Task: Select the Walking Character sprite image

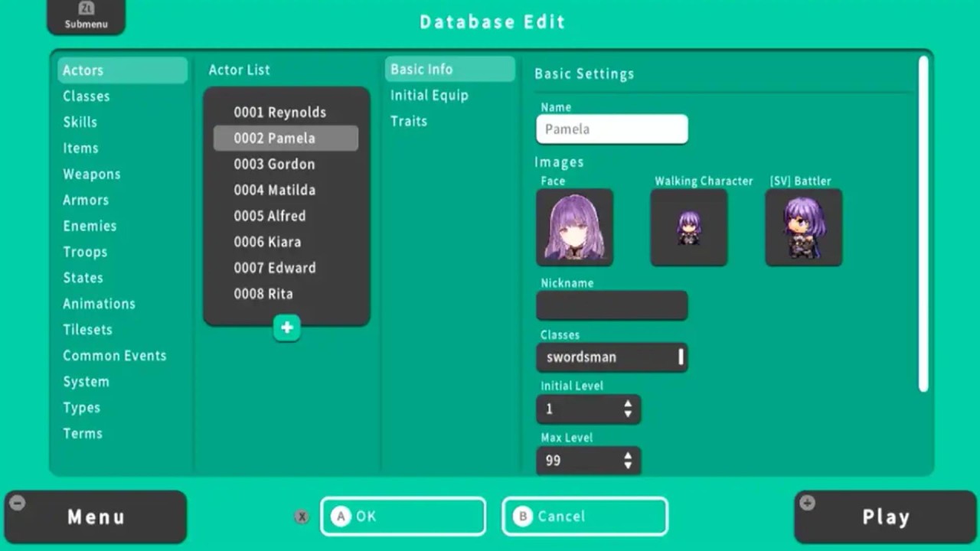Action: click(x=688, y=228)
